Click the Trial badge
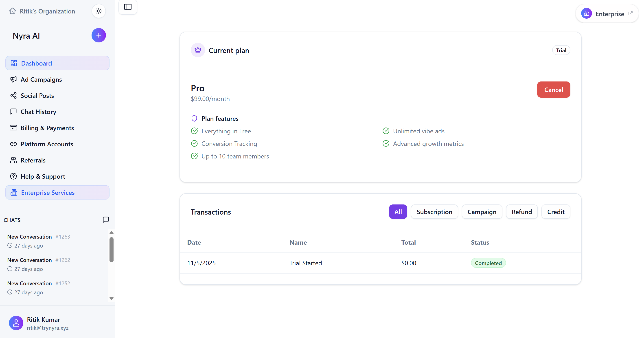Image resolution: width=644 pixels, height=338 pixels. coord(561,50)
